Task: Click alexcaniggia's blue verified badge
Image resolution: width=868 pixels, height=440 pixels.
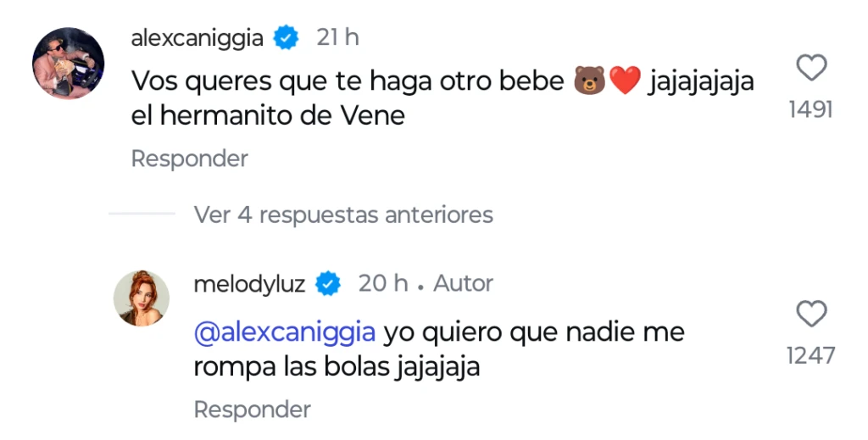Action: click(288, 37)
